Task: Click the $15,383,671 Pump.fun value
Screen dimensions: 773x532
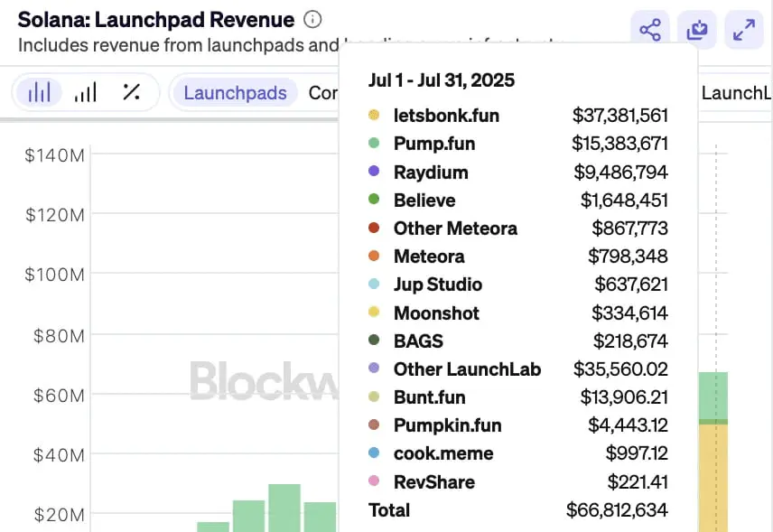Action: (619, 144)
